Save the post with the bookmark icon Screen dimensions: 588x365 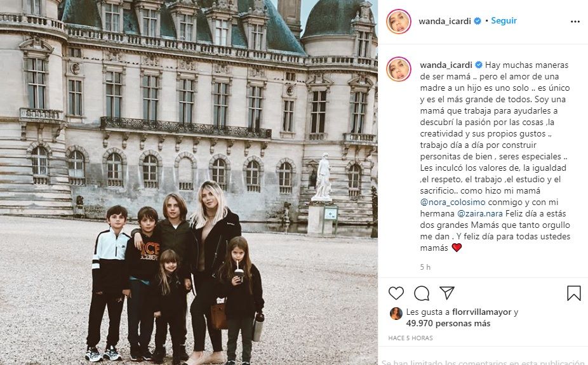(x=574, y=293)
